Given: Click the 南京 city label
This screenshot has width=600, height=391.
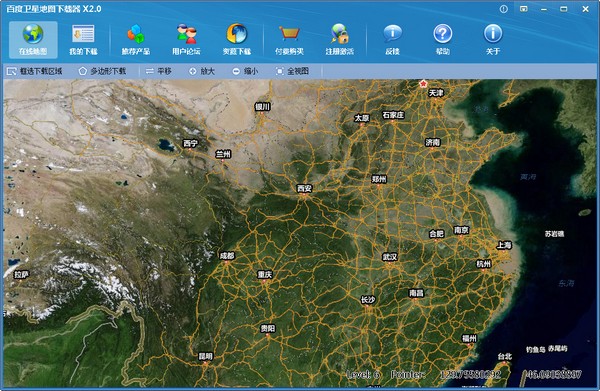Looking at the screenshot, I should [x=461, y=230].
